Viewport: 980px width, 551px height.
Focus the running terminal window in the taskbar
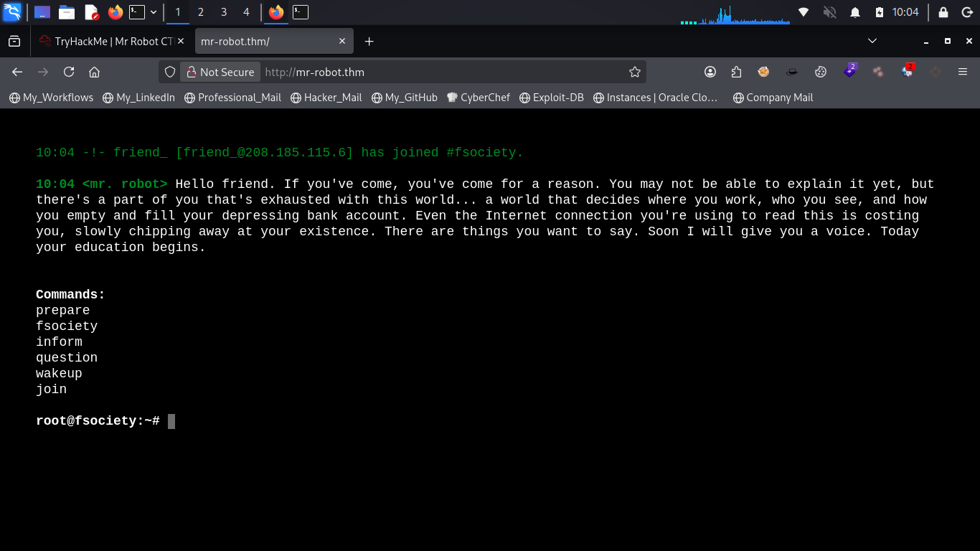pos(301,12)
